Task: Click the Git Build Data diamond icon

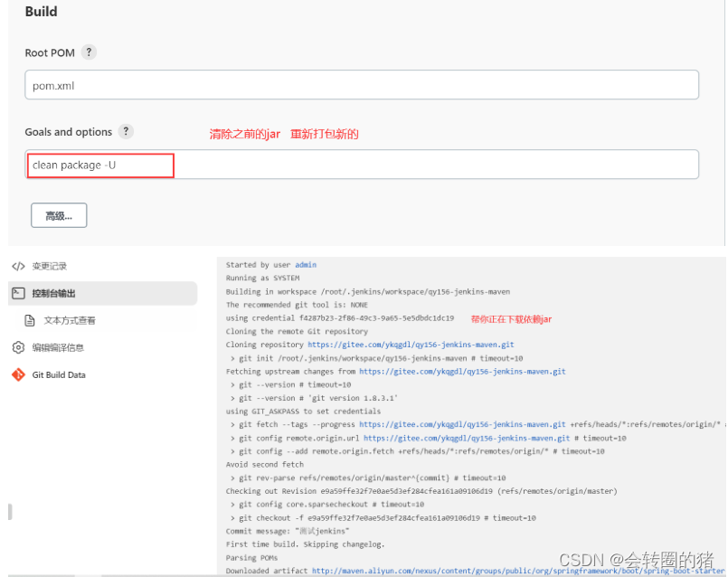Action: tap(19, 374)
